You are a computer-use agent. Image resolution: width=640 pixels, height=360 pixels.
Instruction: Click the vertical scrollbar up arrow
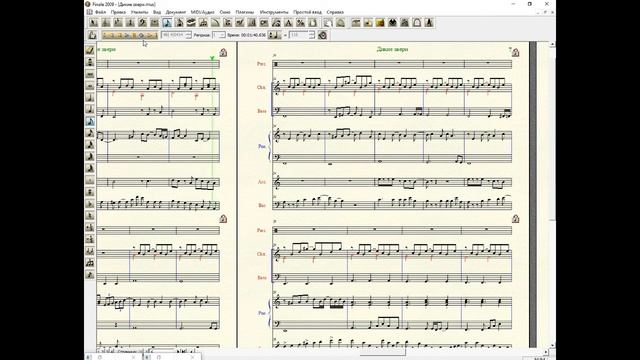tap(552, 44)
